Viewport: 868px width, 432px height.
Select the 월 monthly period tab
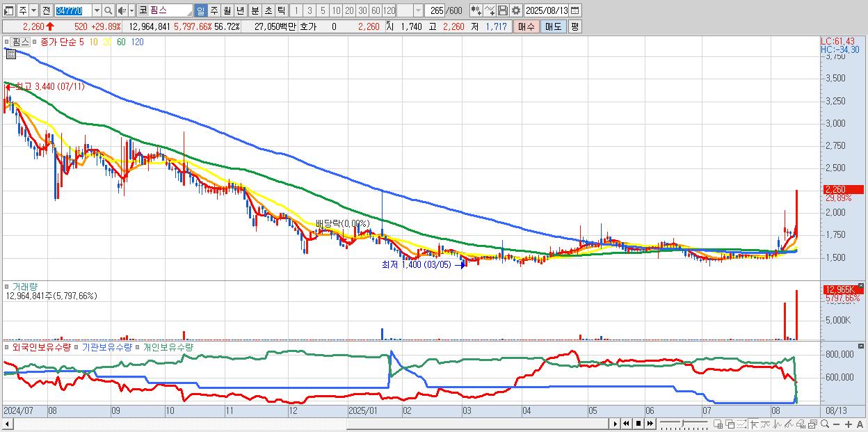(227, 10)
